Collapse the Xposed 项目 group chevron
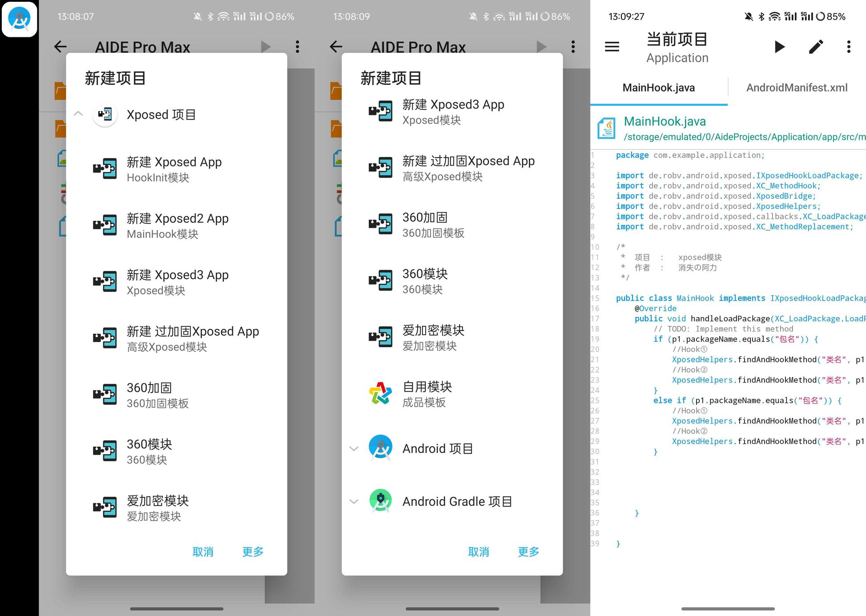This screenshot has height=616, width=866. 78,114
